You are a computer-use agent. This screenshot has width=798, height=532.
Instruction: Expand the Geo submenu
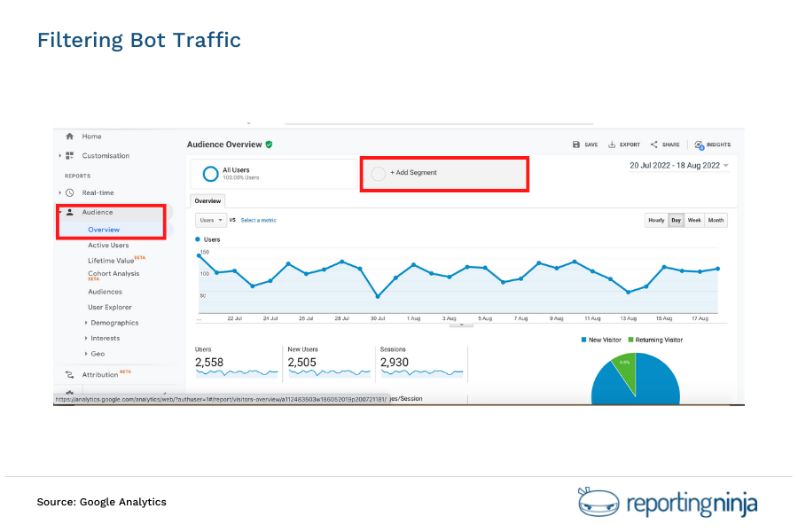(85, 354)
